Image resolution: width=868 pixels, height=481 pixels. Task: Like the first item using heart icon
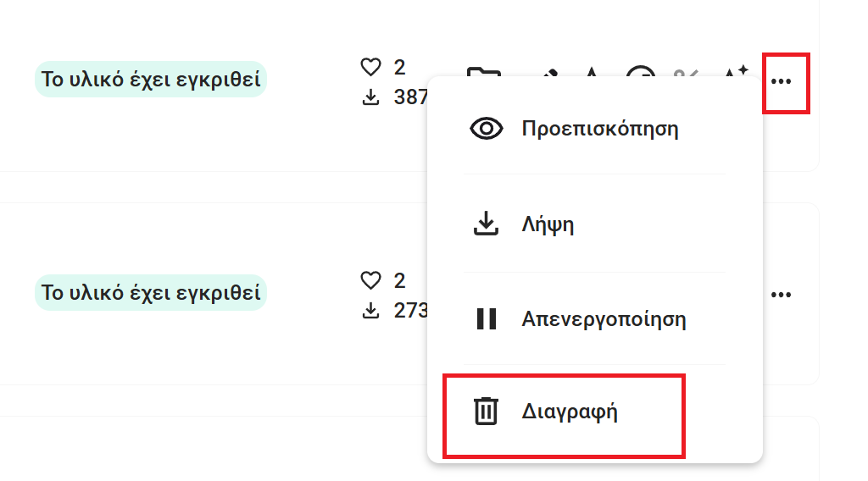pyautogui.click(x=370, y=67)
